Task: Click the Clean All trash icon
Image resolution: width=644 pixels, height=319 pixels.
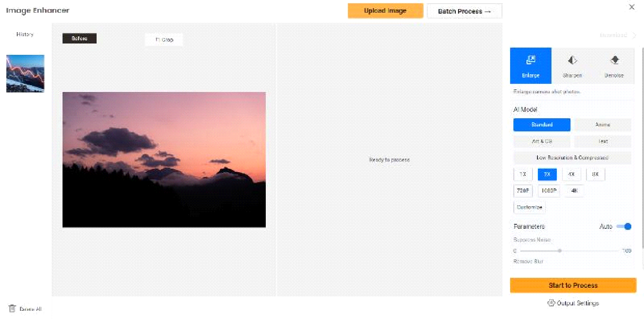Action: 12,309
